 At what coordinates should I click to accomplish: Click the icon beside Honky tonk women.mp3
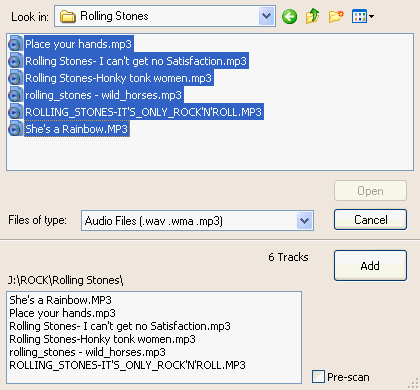pyautogui.click(x=15, y=78)
